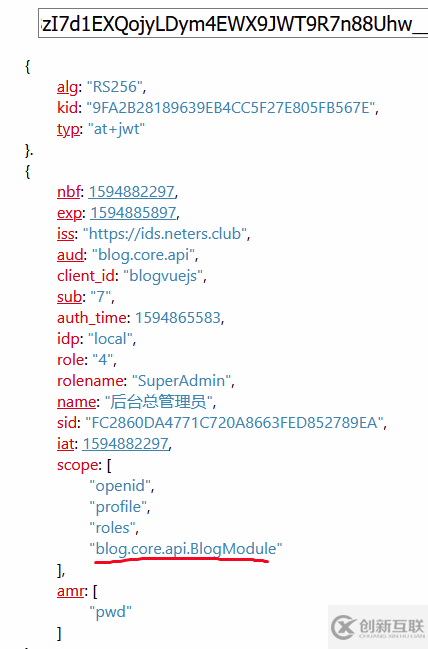The height and width of the screenshot is (649, 428).
Task: Click the rolename value SuperAdmin
Action: (x=182, y=380)
